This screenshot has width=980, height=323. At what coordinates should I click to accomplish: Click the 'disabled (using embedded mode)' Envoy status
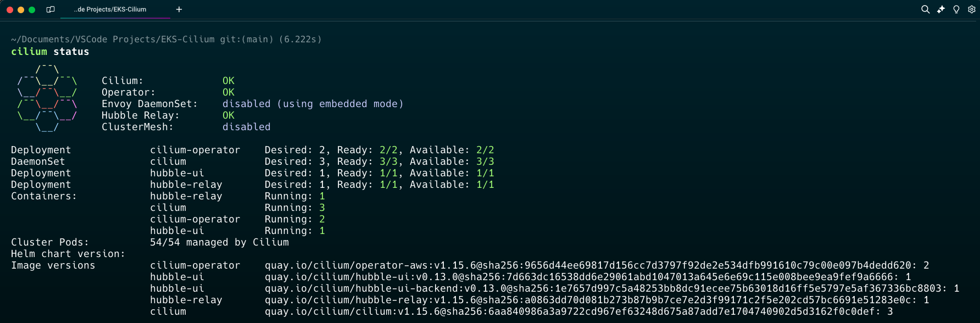tap(313, 104)
